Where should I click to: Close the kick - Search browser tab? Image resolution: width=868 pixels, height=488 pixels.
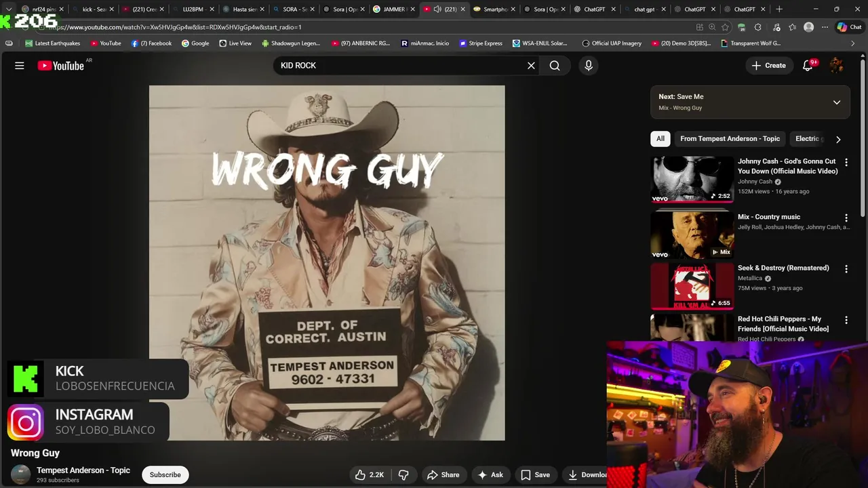[x=111, y=9]
